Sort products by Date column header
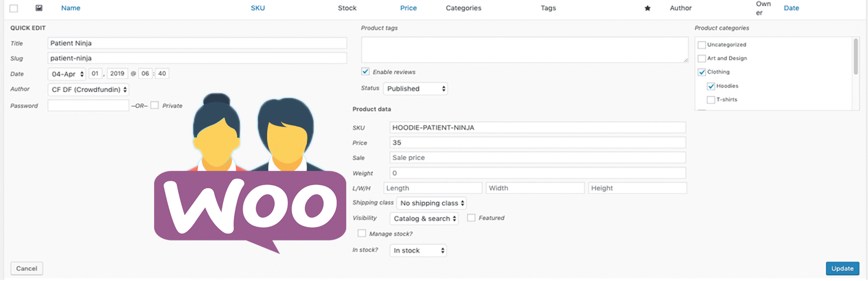Viewport: 868px width, 281px height. pos(792,8)
